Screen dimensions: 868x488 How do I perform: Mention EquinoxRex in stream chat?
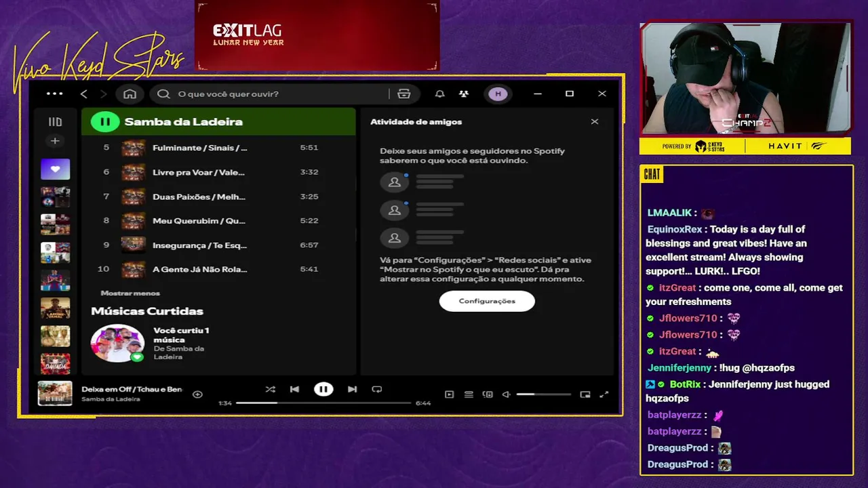pyautogui.click(x=675, y=229)
